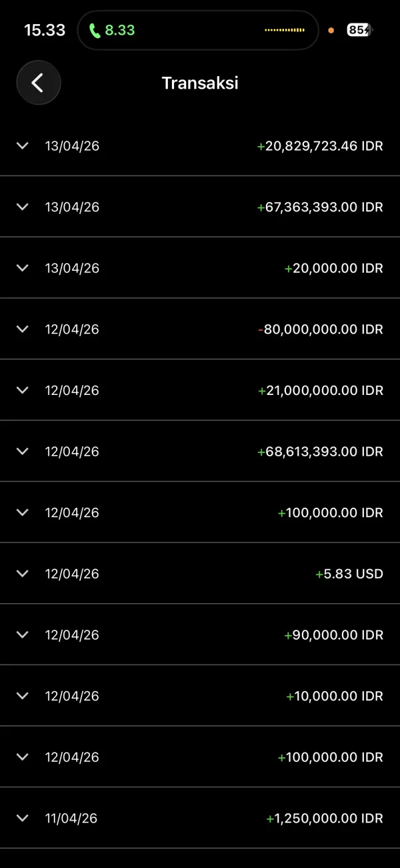Image resolution: width=400 pixels, height=868 pixels.
Task: Expand the +1,250,000.00 IDR transaction chevron
Action: (23, 818)
